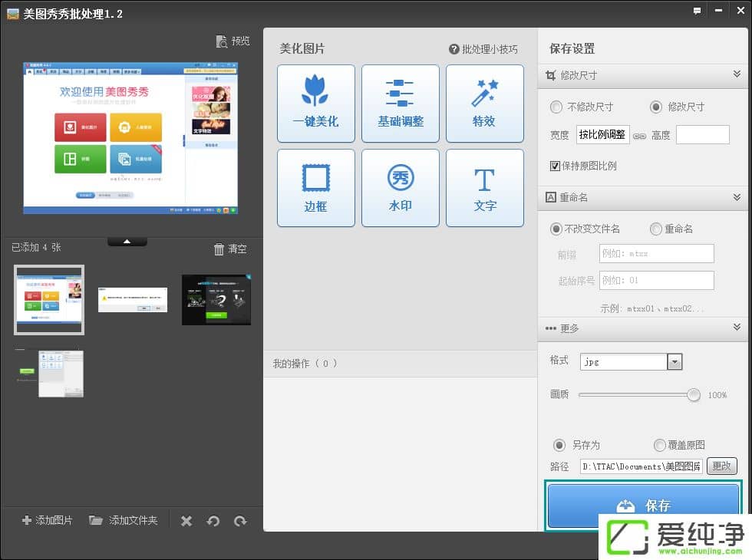The width and height of the screenshot is (752, 560).
Task: Open the 格式 jpg format dropdown
Action: click(x=674, y=361)
